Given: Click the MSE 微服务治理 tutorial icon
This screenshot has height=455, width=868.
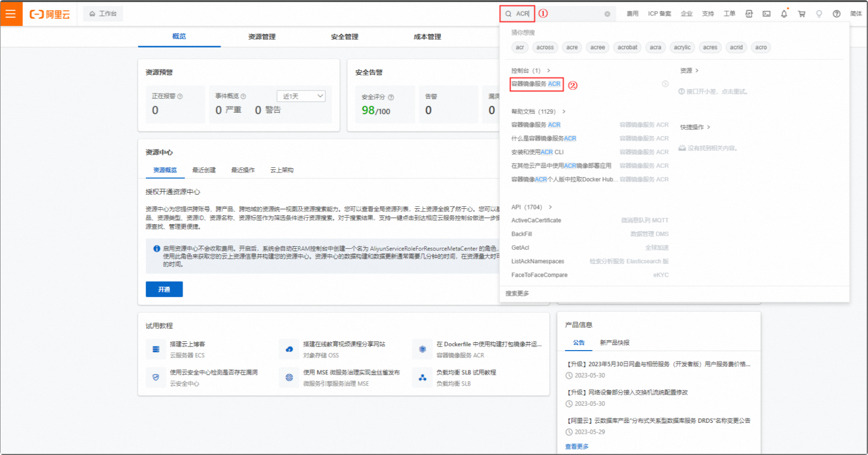Looking at the screenshot, I should 289,378.
